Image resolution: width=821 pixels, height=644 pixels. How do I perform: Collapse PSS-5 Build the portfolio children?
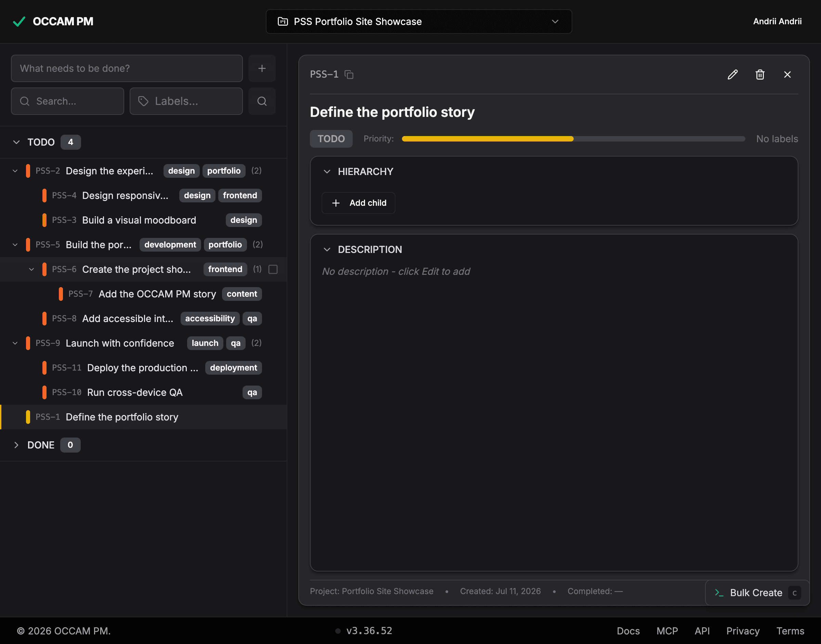click(15, 245)
